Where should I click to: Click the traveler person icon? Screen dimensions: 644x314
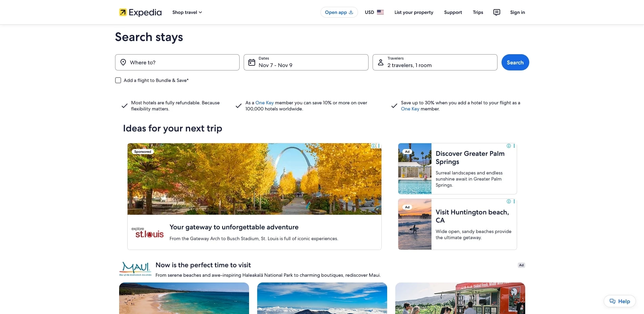[380, 62]
